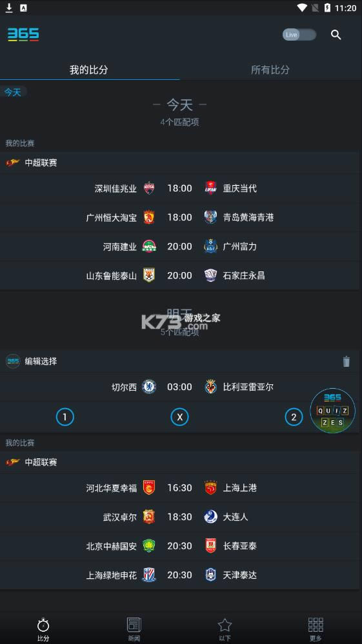Open the 365 Quizzes floating badge
Viewport: 362px width, 644px height.
click(332, 411)
